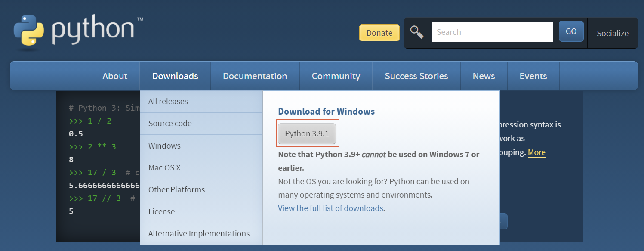
Task: Open Success Stories
Action: click(416, 76)
